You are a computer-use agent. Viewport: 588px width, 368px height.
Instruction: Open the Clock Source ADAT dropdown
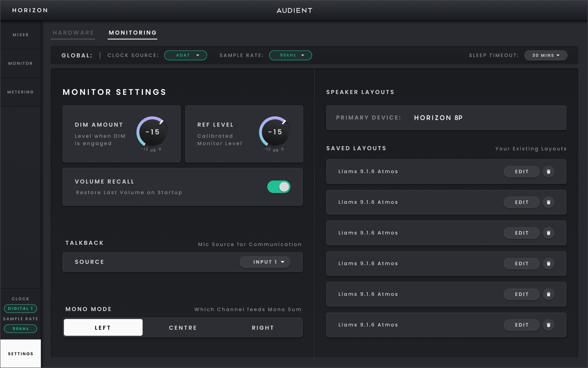(185, 55)
